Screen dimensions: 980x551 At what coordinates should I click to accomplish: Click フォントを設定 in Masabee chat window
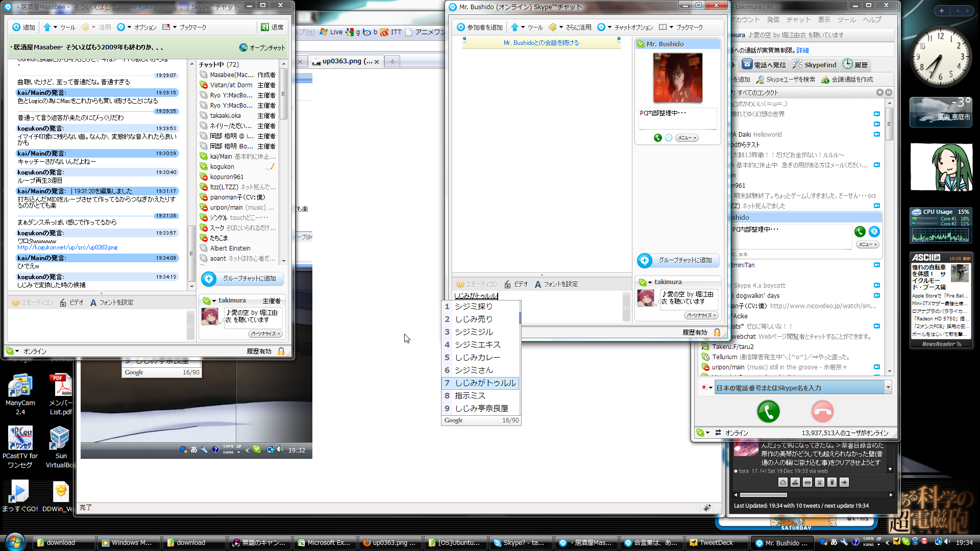click(112, 303)
